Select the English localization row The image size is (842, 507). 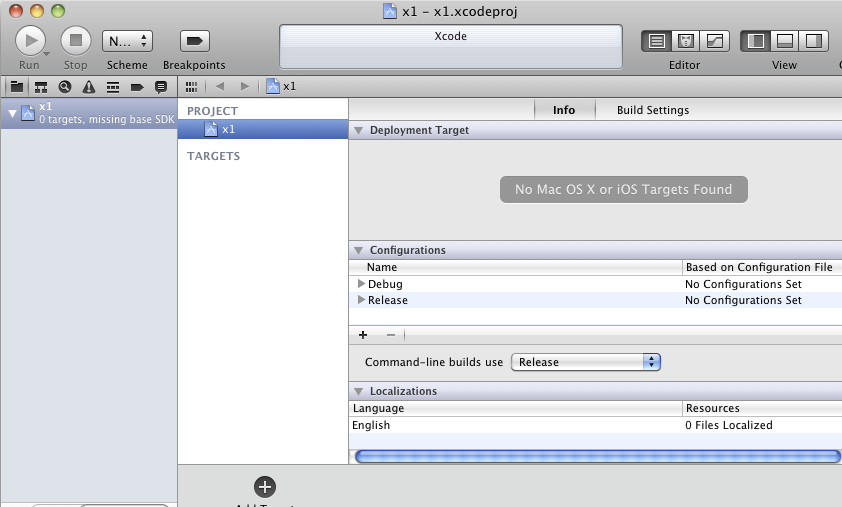[596, 425]
